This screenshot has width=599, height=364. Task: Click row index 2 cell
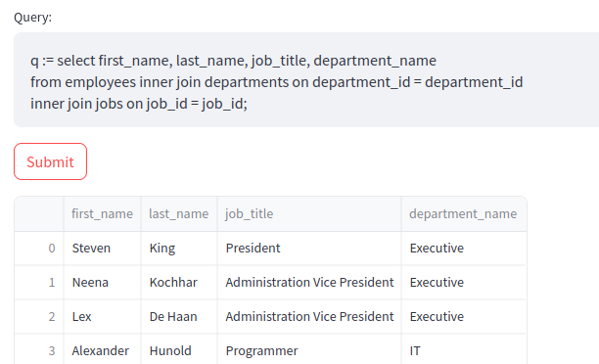pyautogui.click(x=39, y=317)
